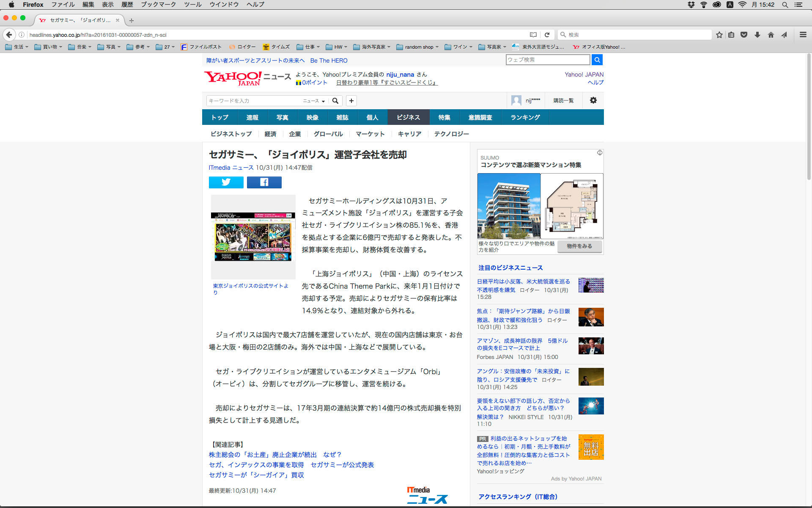Select the ランキング navigation tab
Image resolution: width=812 pixels, height=508 pixels.
point(525,117)
